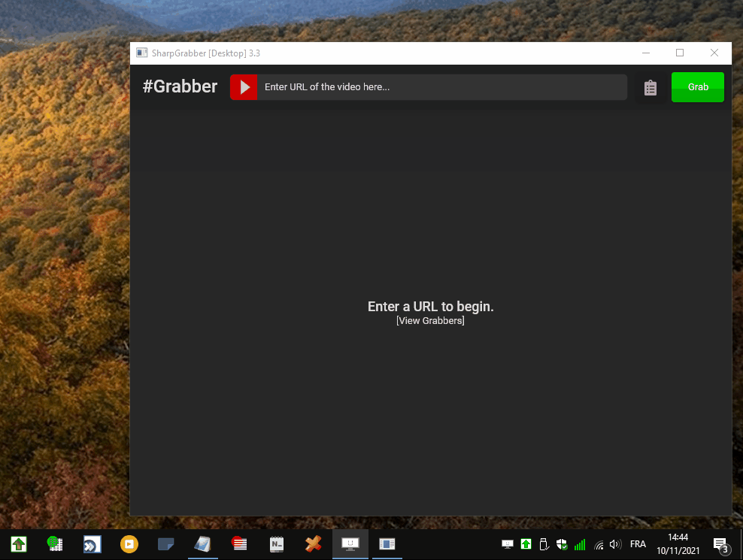This screenshot has width=743, height=560.
Task: Click the safely remove USB tray icon
Action: click(544, 544)
